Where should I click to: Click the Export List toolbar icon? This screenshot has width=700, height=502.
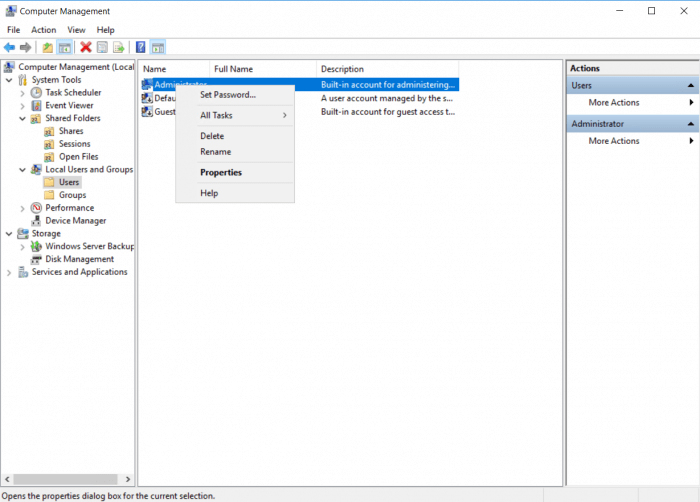coord(118,47)
